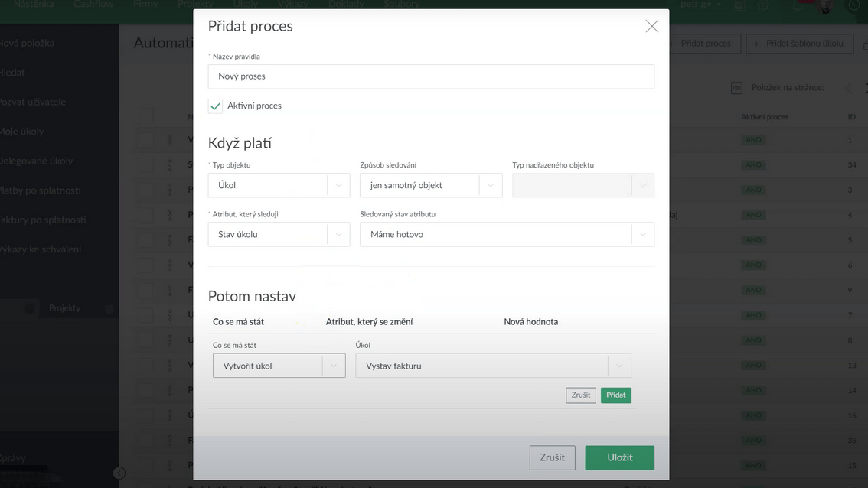Image resolution: width=868 pixels, height=488 pixels.
Task: Click the settings gear icon in header
Action: coord(762,5)
